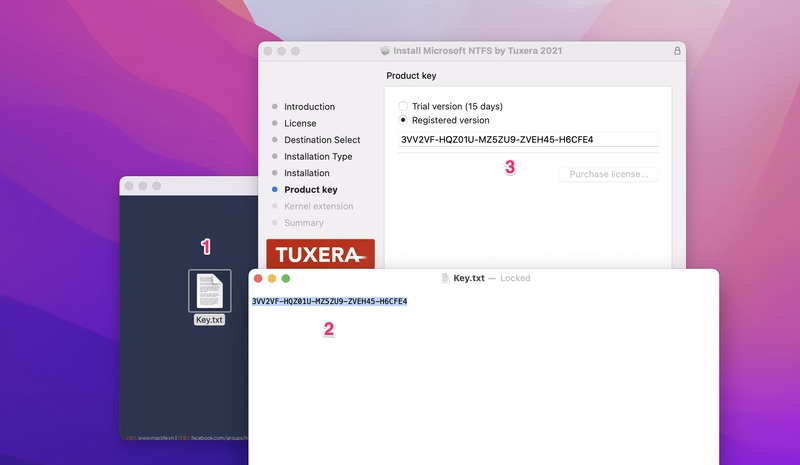
Task: Click the Destination Select step
Action: 322,140
